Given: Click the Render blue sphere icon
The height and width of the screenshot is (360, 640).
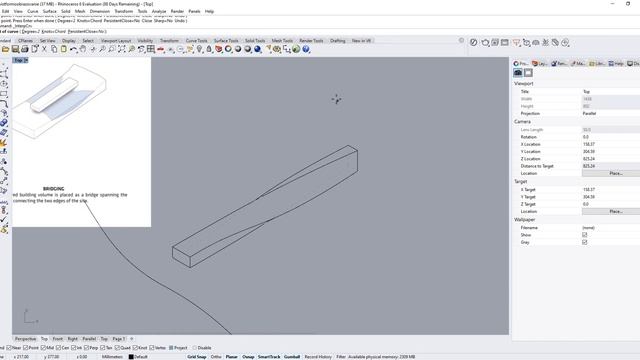Looking at the screenshot, I should click(258, 49).
